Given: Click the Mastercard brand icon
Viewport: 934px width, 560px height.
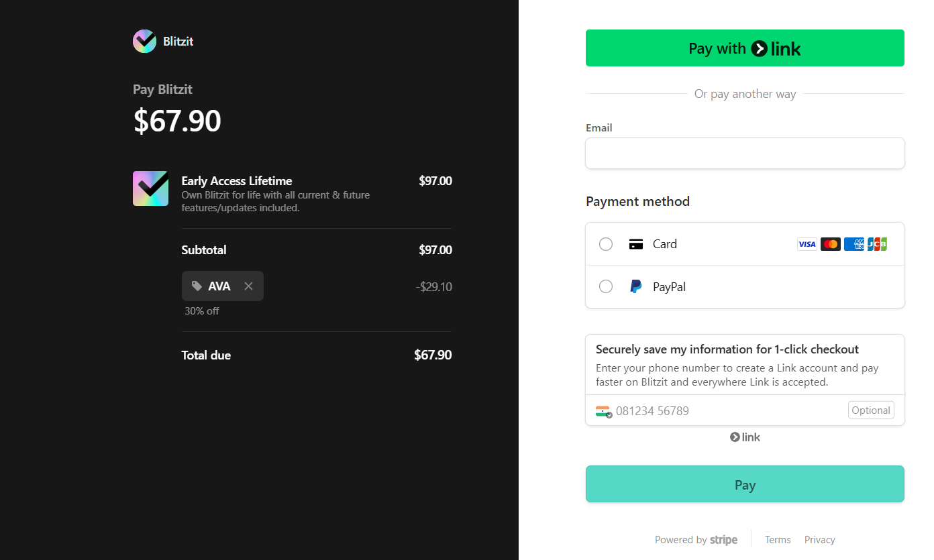Looking at the screenshot, I should (x=831, y=244).
